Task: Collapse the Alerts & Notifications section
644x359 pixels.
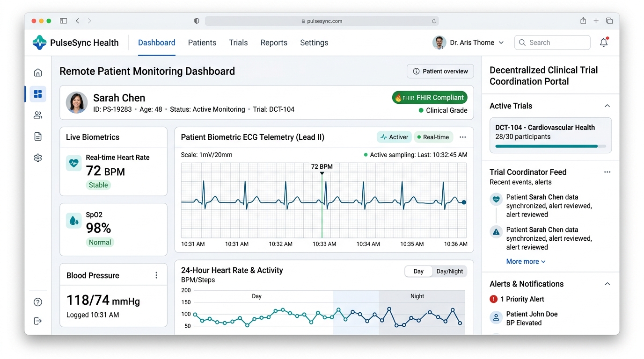Action: tap(607, 284)
